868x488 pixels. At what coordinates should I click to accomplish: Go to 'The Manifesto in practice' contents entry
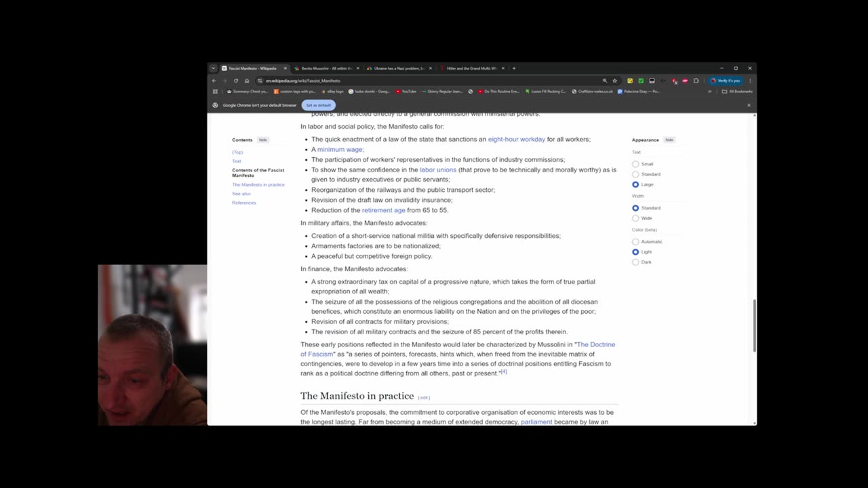click(x=258, y=185)
